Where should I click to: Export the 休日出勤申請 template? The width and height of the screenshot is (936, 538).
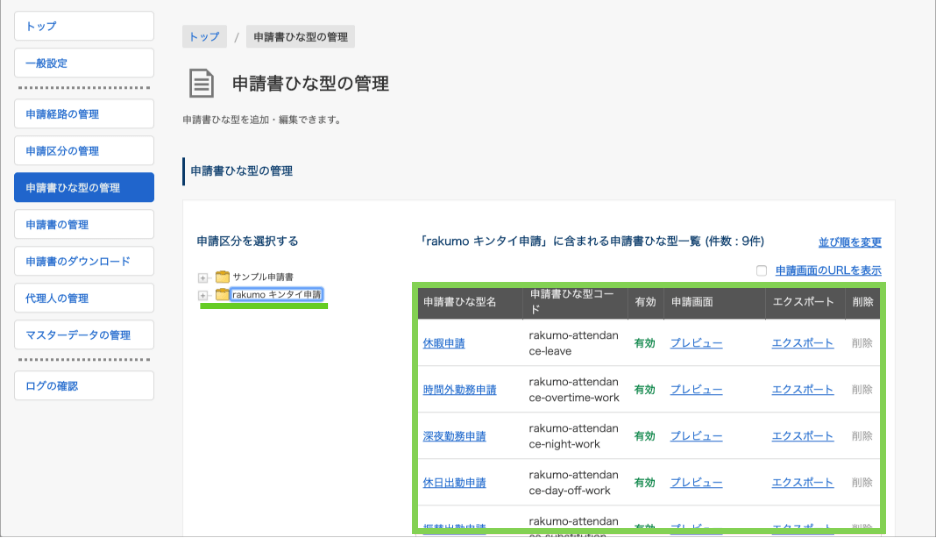pos(802,482)
